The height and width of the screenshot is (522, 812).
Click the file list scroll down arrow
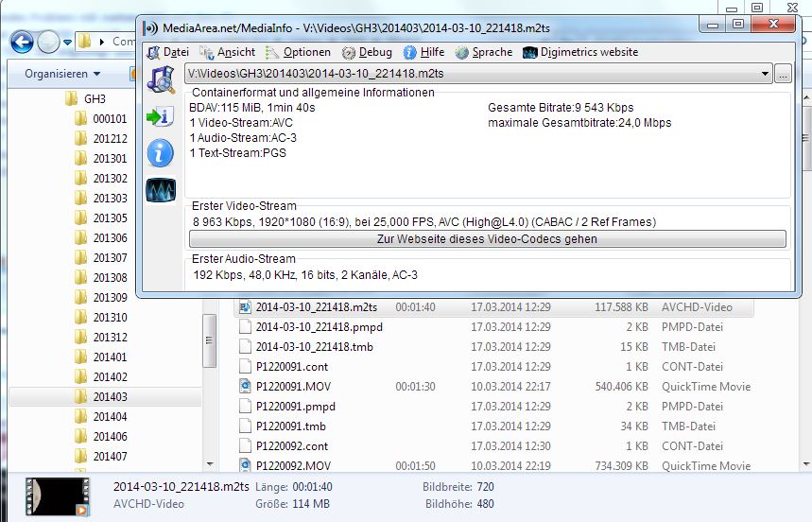coord(805,464)
